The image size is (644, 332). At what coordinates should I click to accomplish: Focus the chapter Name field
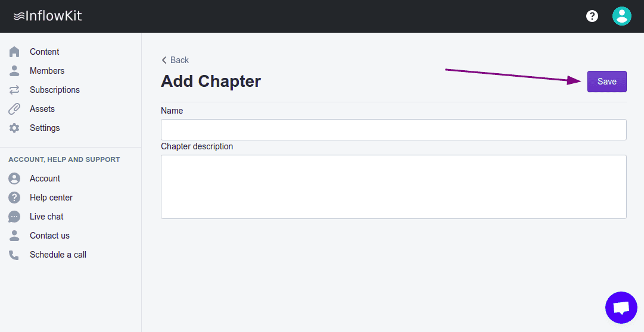(x=393, y=130)
